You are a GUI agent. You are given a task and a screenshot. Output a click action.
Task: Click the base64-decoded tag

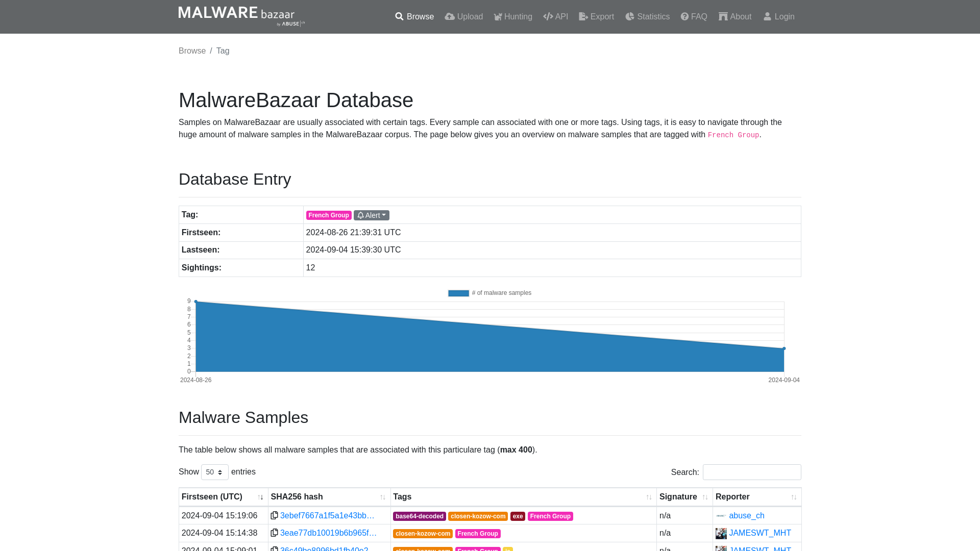click(x=419, y=516)
